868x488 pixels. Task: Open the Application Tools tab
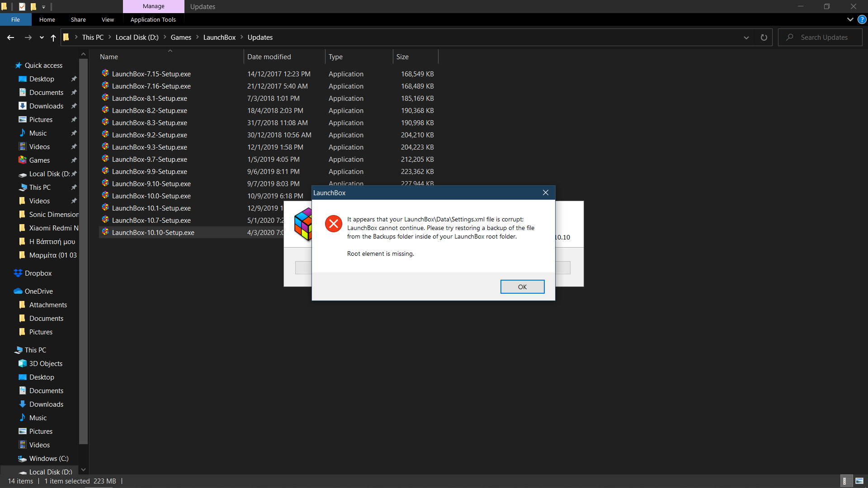click(153, 19)
